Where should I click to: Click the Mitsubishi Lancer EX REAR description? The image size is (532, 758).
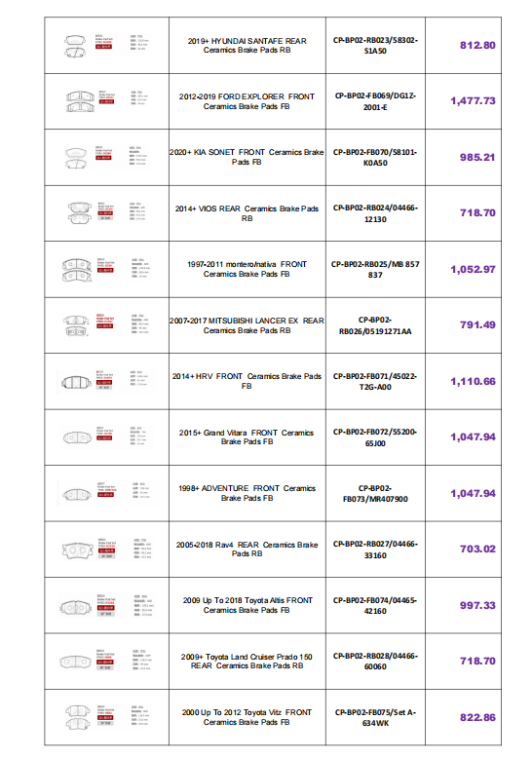[247, 325]
